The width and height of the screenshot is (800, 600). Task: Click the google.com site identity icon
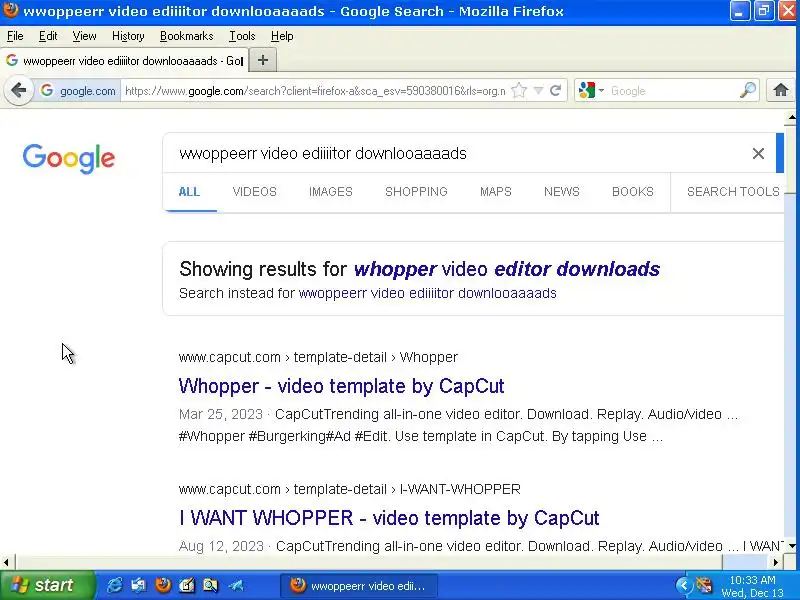[x=78, y=91]
